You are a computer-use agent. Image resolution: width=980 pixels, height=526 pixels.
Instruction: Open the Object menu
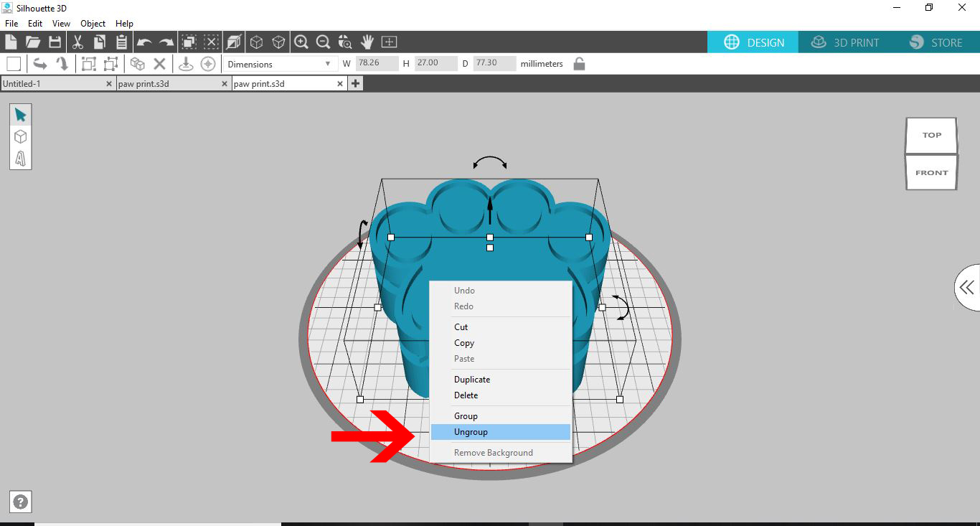[x=93, y=24]
